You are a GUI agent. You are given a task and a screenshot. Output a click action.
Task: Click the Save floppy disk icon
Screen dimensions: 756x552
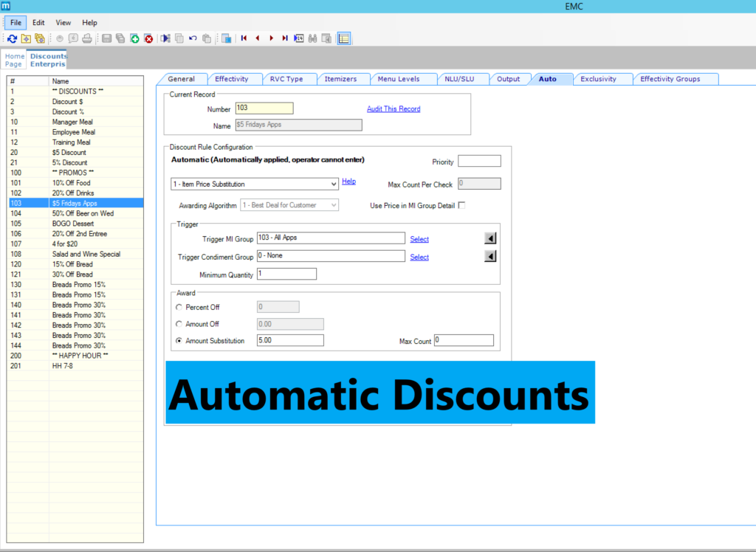(107, 38)
